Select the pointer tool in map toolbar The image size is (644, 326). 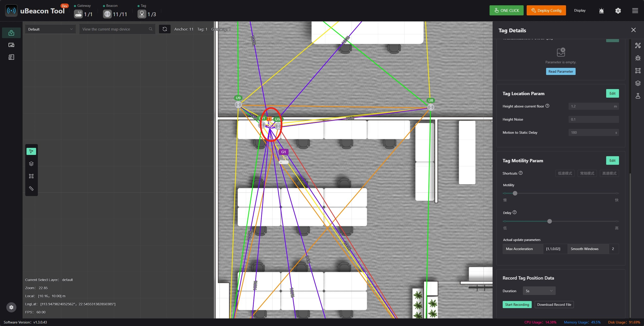tap(31, 151)
